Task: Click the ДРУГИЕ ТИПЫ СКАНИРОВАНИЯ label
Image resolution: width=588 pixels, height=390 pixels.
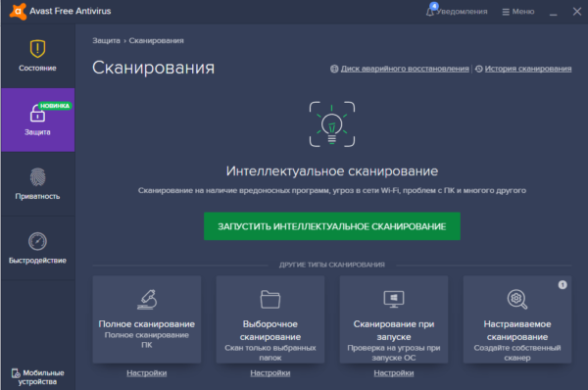Action: (x=332, y=265)
